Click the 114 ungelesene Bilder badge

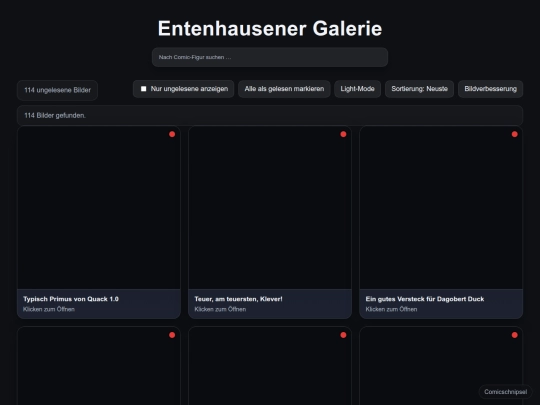point(58,90)
